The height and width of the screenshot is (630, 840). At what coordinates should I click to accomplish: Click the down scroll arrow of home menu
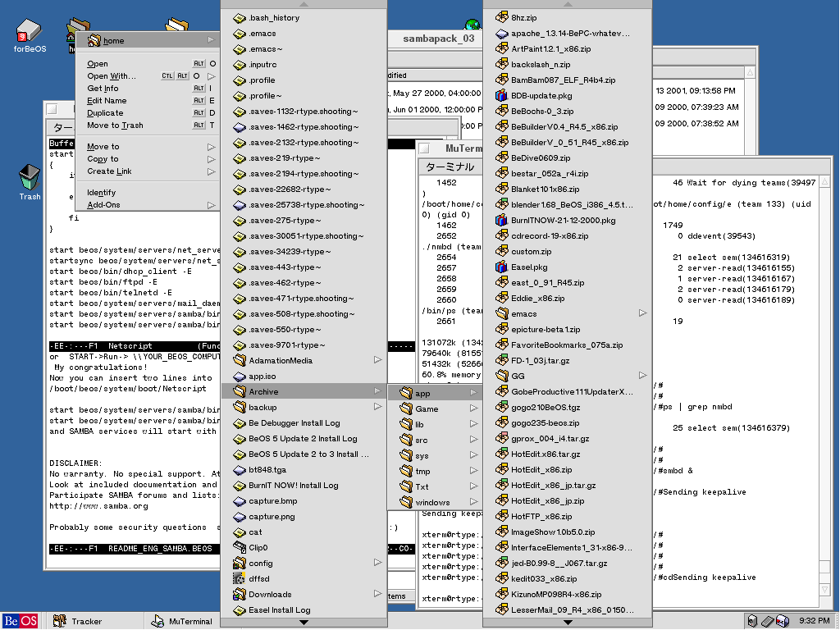tap(304, 623)
